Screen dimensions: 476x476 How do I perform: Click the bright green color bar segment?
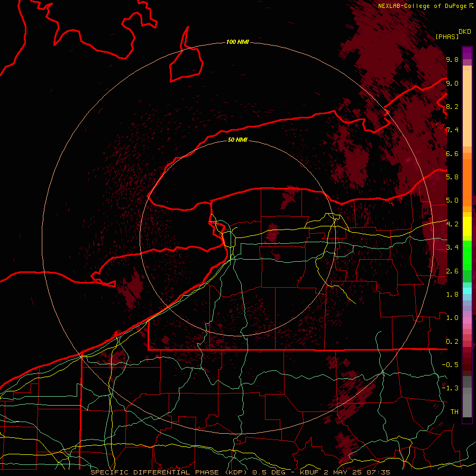[x=467, y=257]
